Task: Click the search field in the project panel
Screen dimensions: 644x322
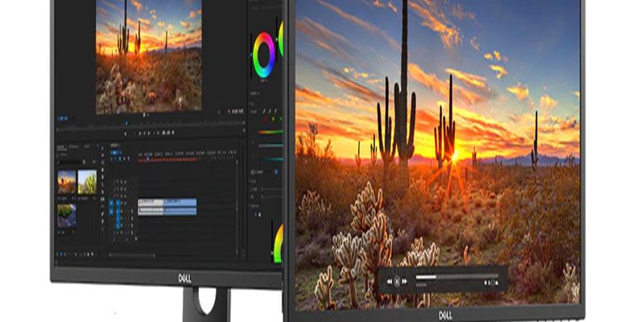Action: tap(68, 161)
